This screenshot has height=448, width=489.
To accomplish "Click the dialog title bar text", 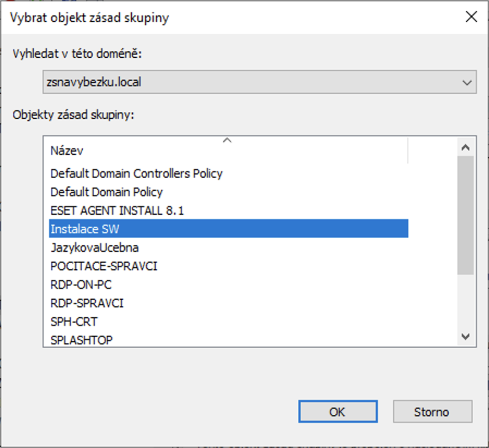I will 90,17.
